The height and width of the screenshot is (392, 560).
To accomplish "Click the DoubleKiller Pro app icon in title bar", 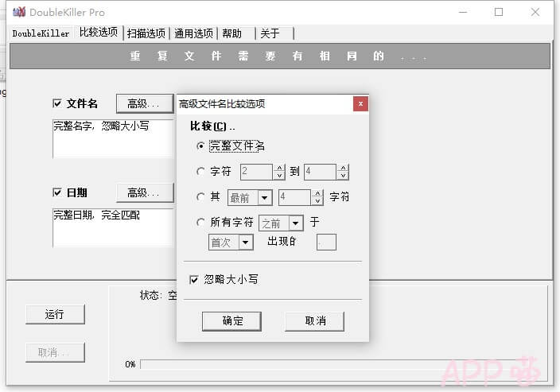I will [x=19, y=12].
